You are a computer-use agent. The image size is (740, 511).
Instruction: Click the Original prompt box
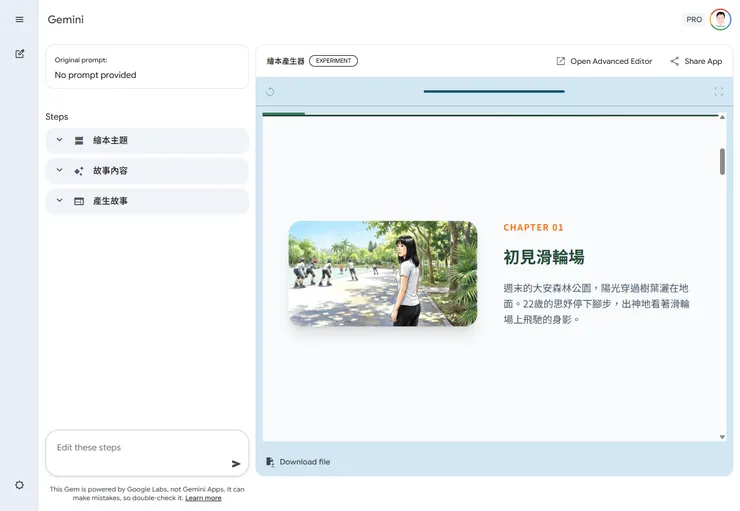147,67
